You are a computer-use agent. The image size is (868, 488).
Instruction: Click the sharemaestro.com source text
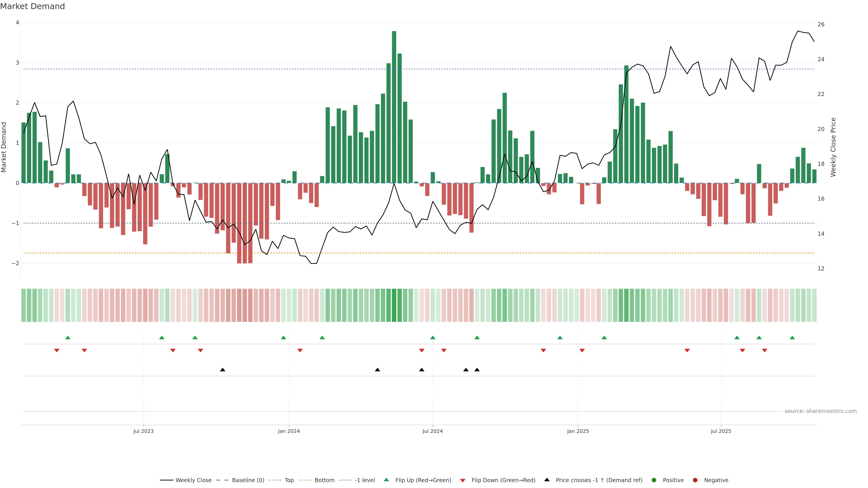tap(821, 411)
